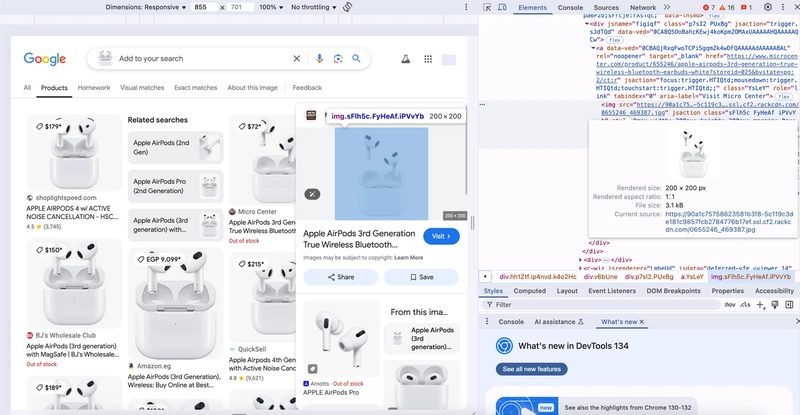Select the Exact matches tab
Image resolution: width=800 pixels, height=415 pixels.
[x=196, y=88]
